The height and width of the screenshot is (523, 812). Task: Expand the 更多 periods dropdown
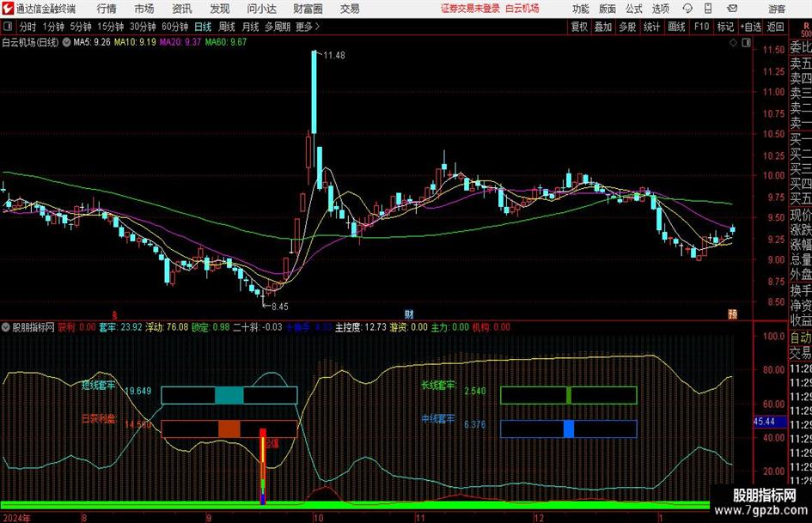point(308,27)
